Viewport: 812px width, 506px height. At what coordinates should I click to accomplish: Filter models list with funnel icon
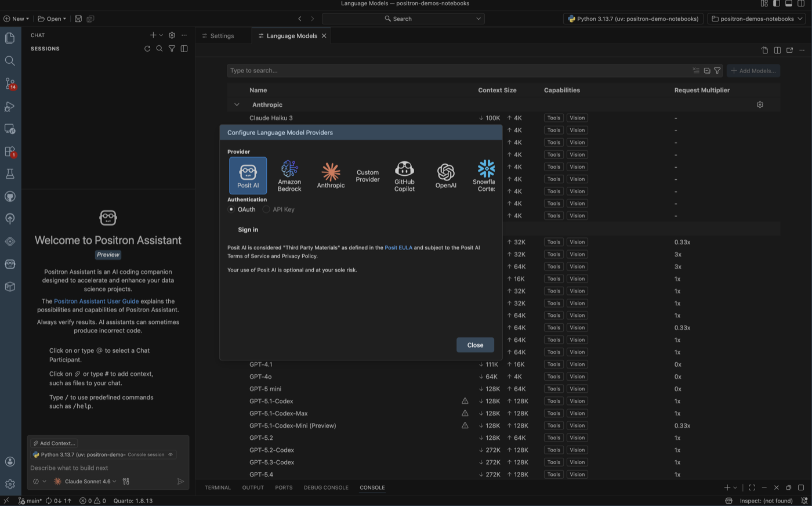pyautogui.click(x=717, y=71)
